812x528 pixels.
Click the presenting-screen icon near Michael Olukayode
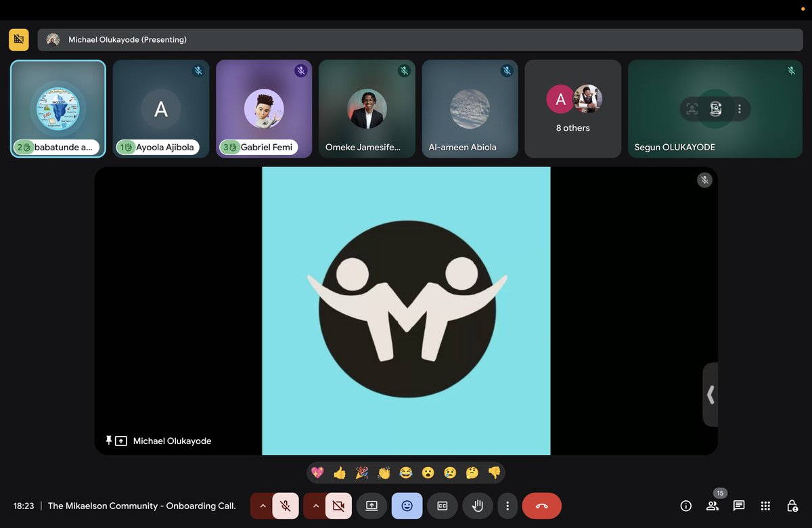121,441
